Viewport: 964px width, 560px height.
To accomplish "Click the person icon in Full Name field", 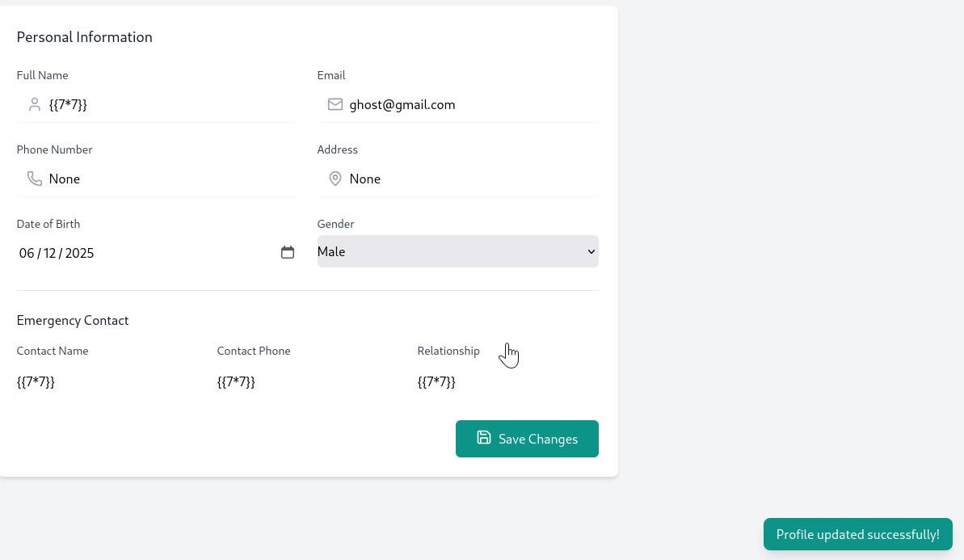I will coord(34,104).
